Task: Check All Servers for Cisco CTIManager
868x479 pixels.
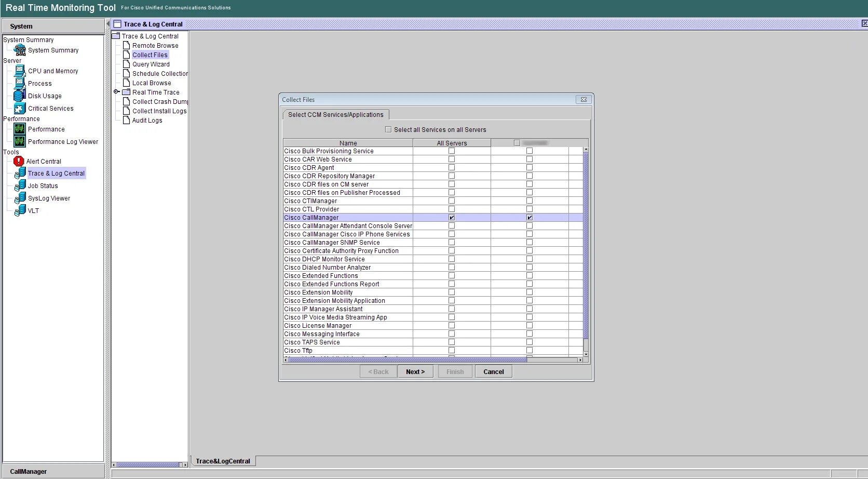Action: click(452, 201)
